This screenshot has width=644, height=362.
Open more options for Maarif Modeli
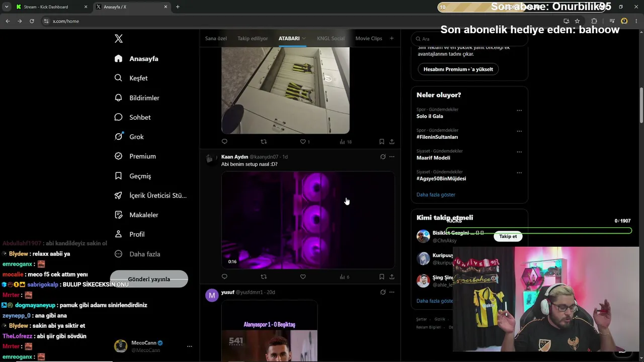[x=519, y=152]
